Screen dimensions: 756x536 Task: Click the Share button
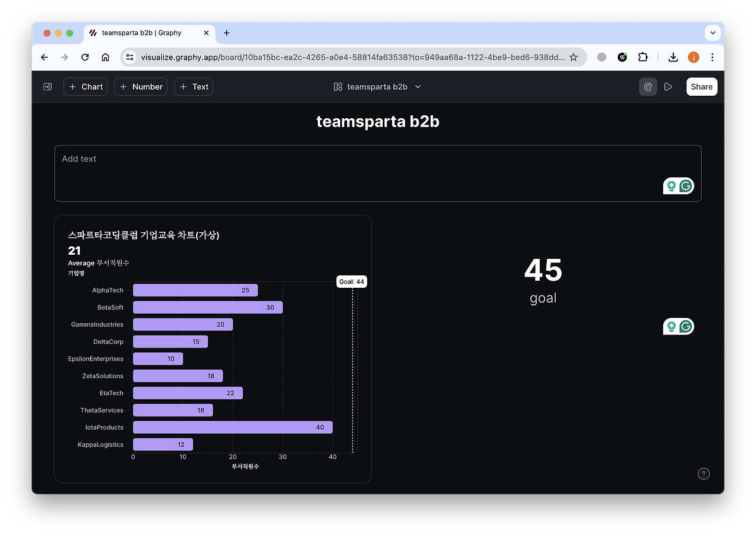[702, 87]
